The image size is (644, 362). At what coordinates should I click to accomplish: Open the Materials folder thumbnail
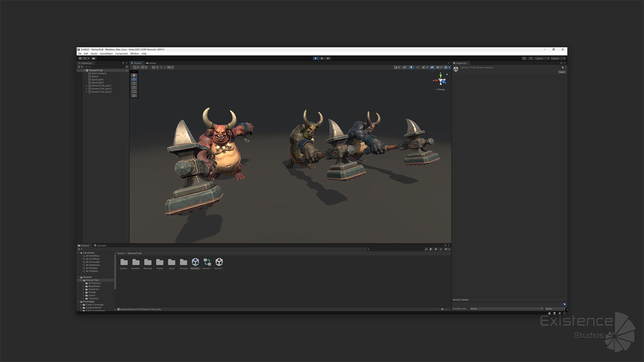148,263
